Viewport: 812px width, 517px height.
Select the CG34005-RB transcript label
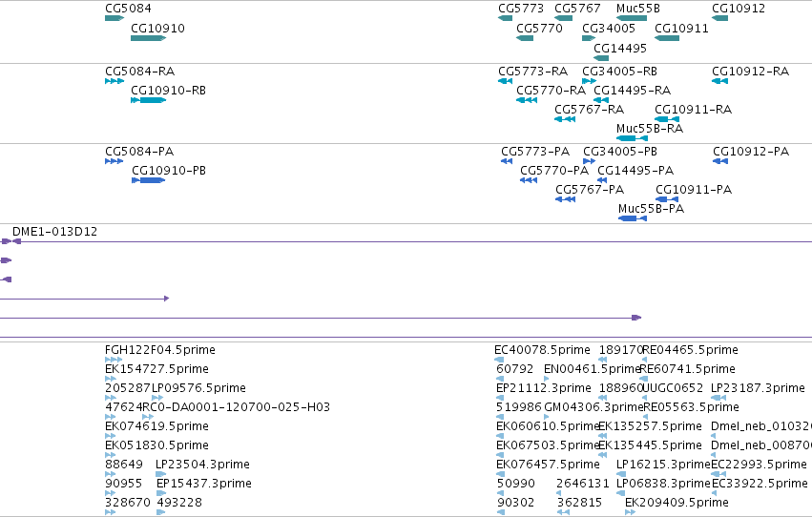tap(619, 72)
